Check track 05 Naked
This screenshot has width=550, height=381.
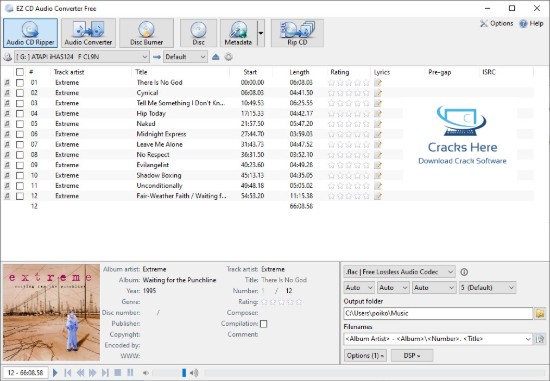coord(20,124)
